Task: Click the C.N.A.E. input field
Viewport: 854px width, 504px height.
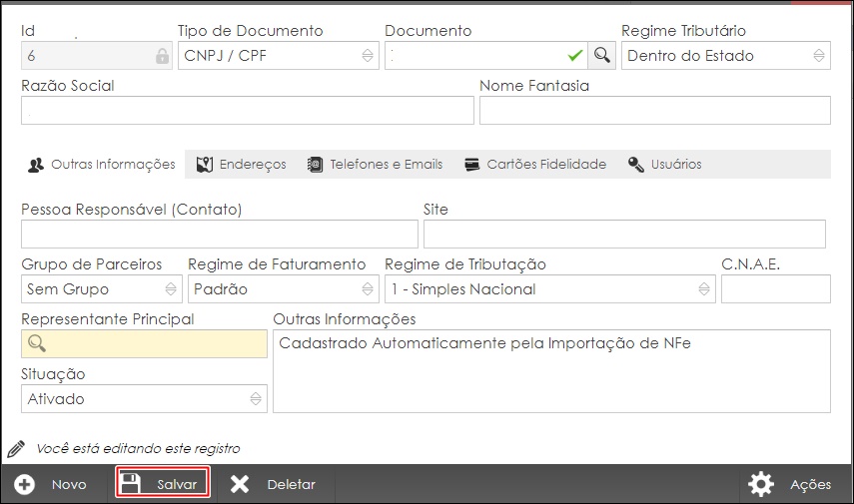Action: pyautogui.click(x=775, y=289)
